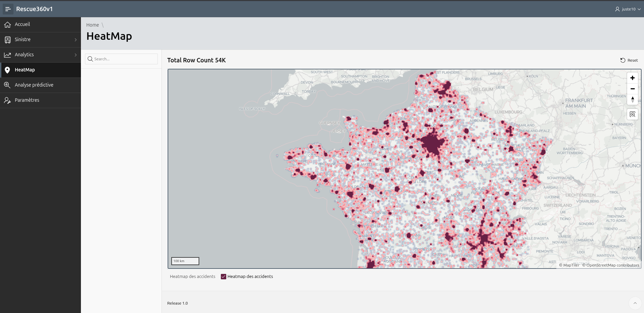Expand the Analytics submenu chevron

click(x=76, y=55)
